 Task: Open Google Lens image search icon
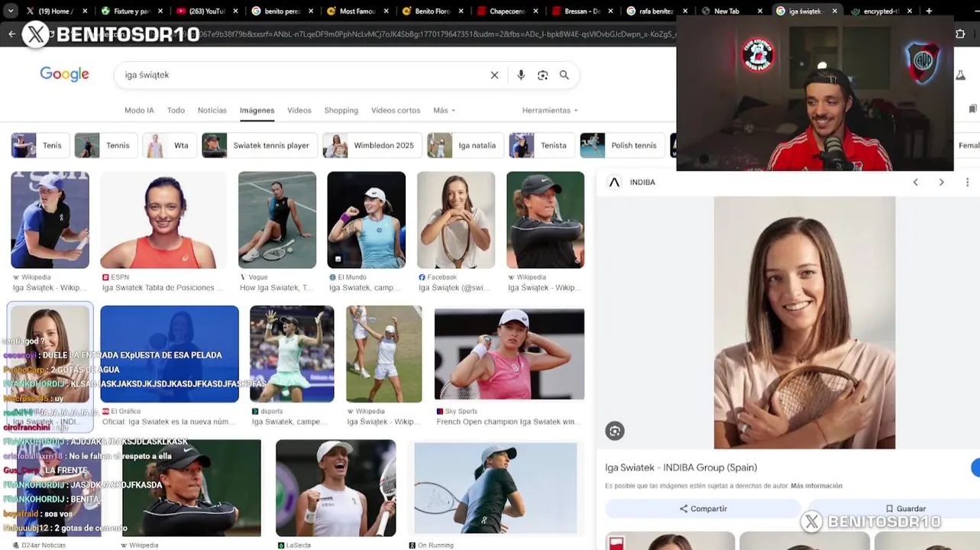point(542,75)
